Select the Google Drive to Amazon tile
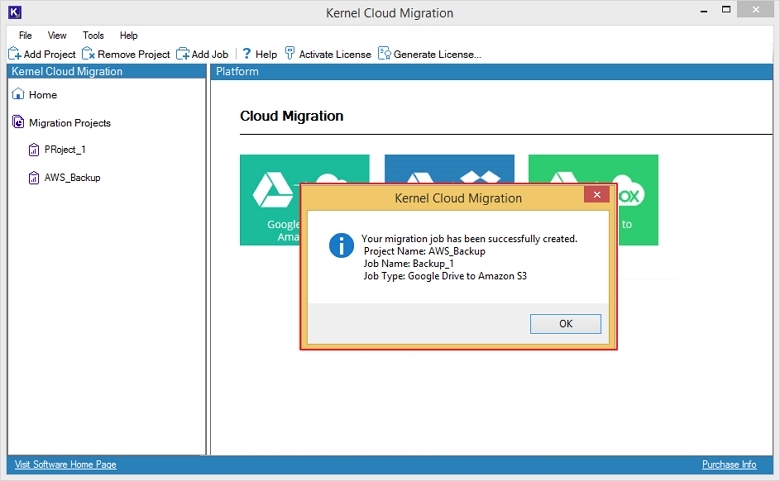This screenshot has width=780, height=481. 270,199
